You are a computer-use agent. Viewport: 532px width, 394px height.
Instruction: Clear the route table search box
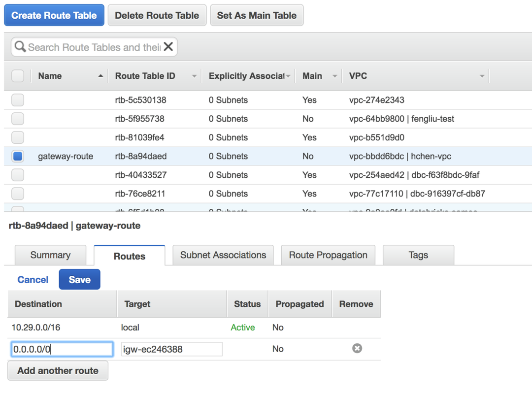[x=168, y=47]
